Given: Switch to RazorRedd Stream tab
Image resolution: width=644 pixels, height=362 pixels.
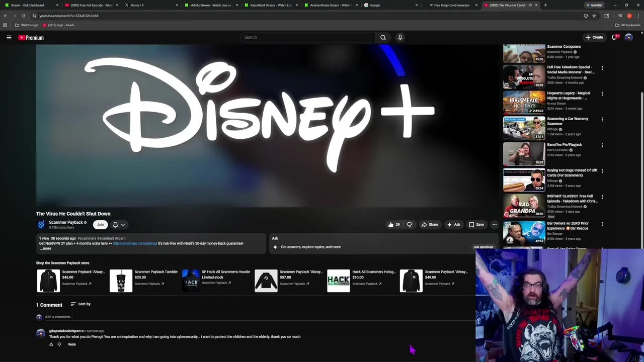Looking at the screenshot, I should click(271, 5).
